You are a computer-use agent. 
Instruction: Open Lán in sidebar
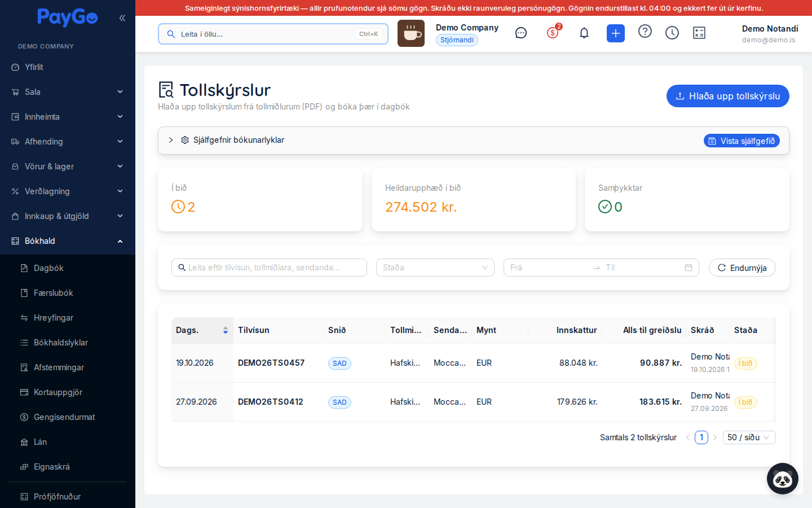tap(68, 442)
